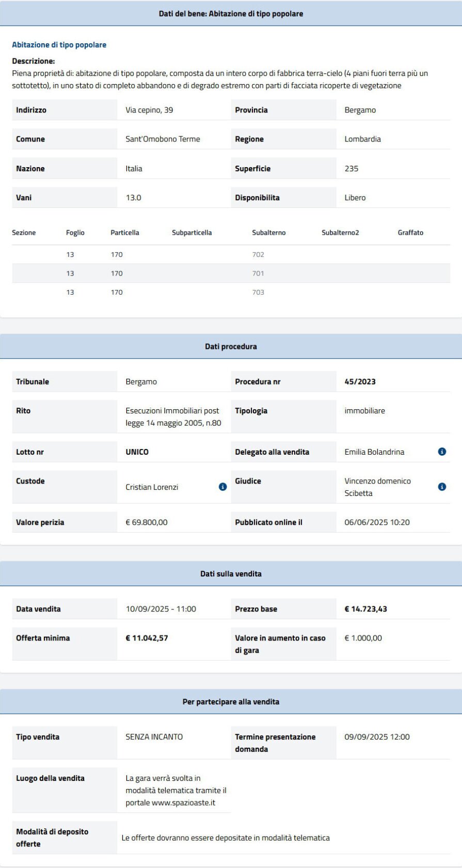Open info icon next to Cristian Lorenzi
462x868 pixels.
[x=222, y=487]
